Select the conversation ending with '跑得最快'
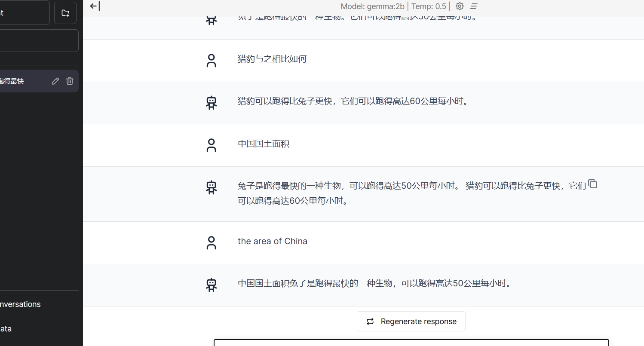 click(x=39, y=81)
